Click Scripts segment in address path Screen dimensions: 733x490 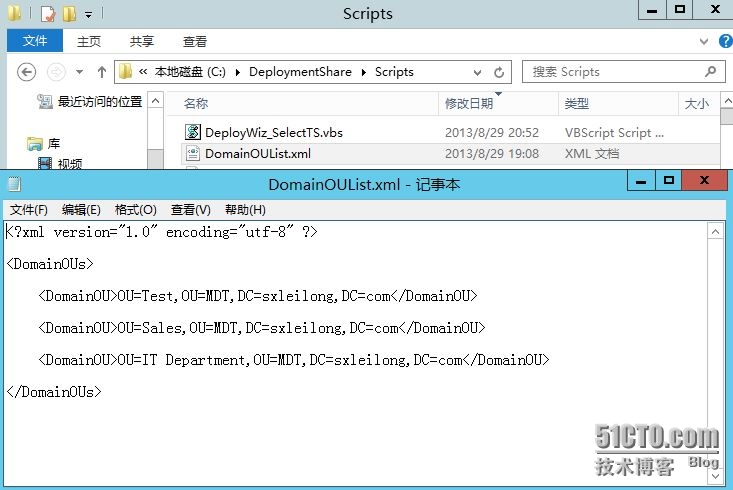(x=394, y=72)
